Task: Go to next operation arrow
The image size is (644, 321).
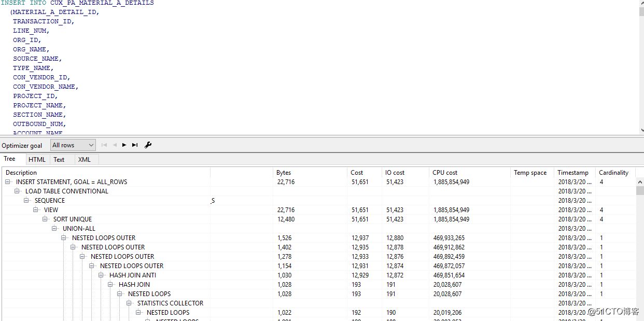Action: [124, 145]
